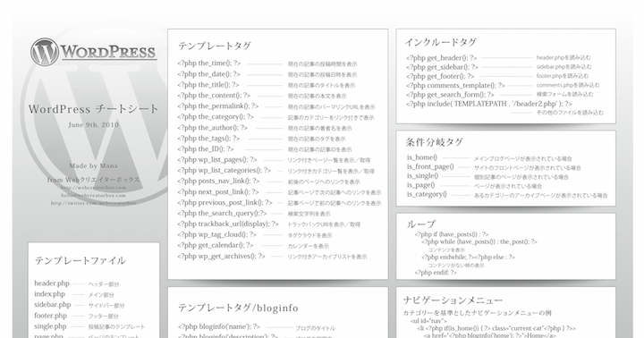Click the '<?php the_time(); ?>' code line

(x=209, y=63)
